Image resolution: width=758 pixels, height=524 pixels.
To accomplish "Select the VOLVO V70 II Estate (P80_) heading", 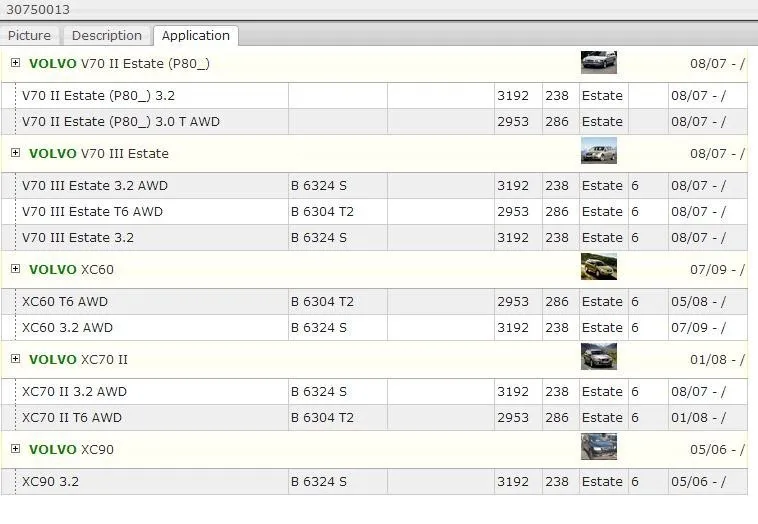I will click(119, 64).
